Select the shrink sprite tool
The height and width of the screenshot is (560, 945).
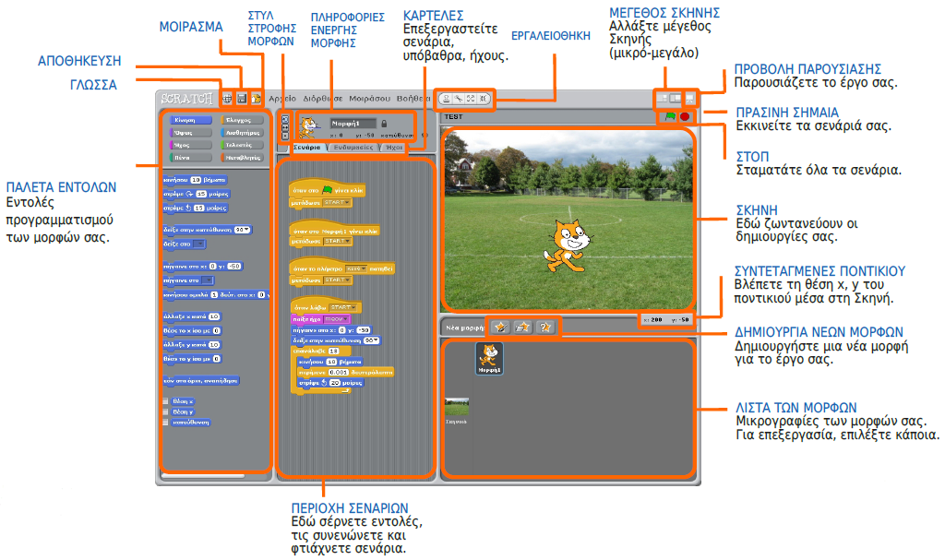483,99
